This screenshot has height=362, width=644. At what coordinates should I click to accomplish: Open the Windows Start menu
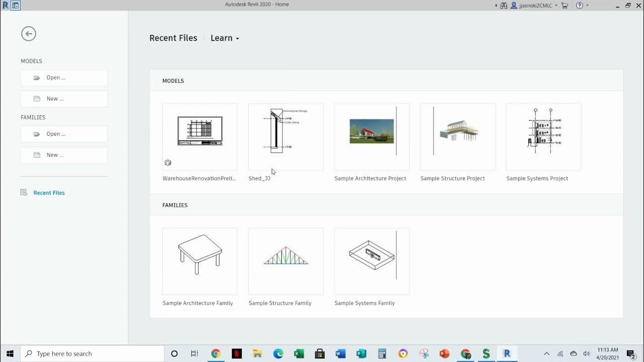click(x=10, y=353)
